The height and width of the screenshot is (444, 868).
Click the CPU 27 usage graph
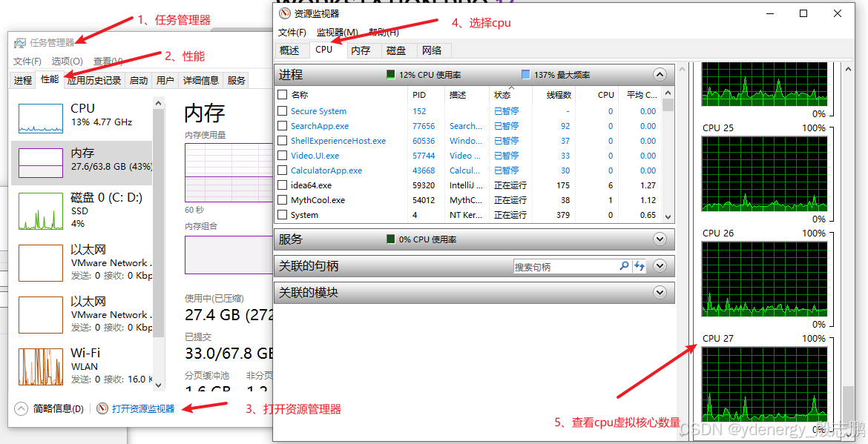(764, 385)
